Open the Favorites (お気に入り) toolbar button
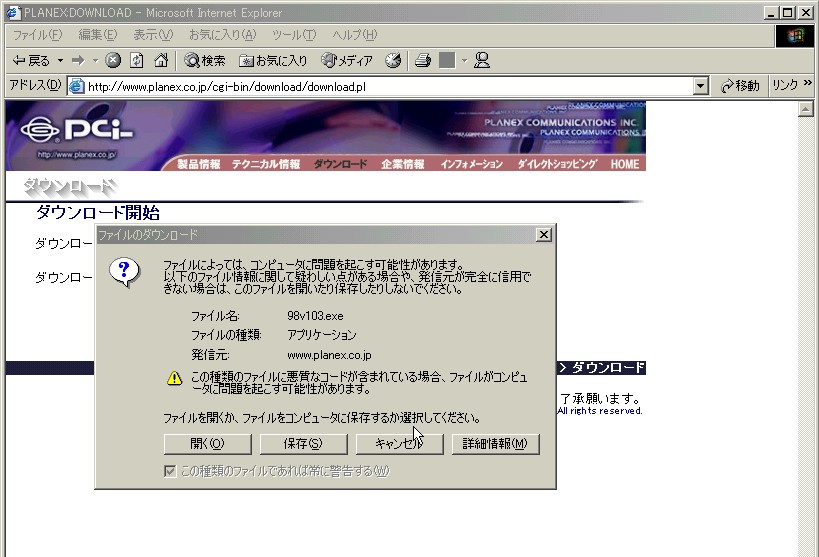The image size is (819, 557). 273,61
